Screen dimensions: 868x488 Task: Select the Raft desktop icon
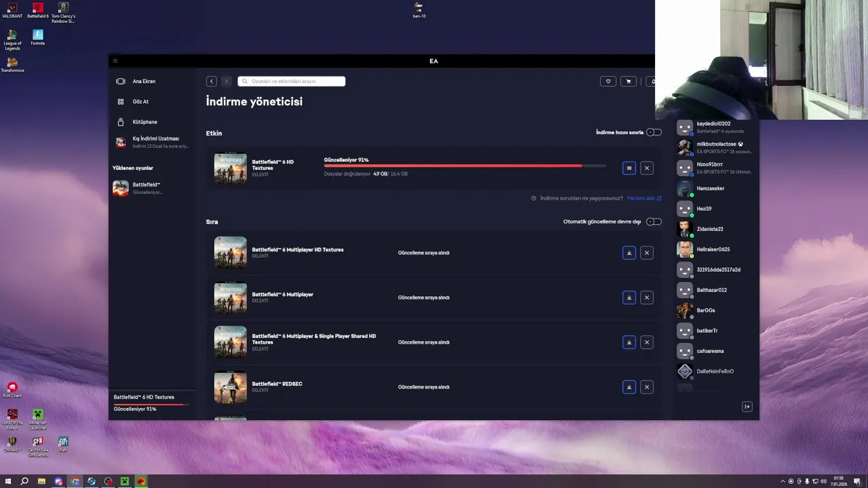pos(63,445)
